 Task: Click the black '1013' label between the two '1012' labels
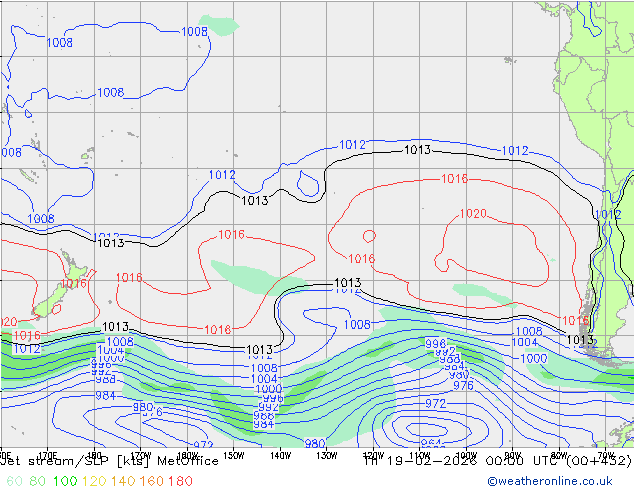[418, 150]
